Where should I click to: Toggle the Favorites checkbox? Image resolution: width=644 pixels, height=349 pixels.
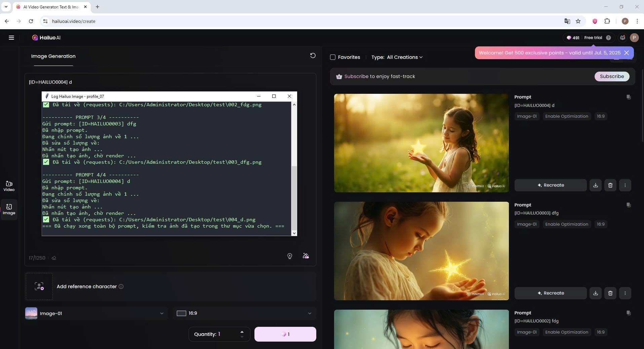(x=333, y=57)
